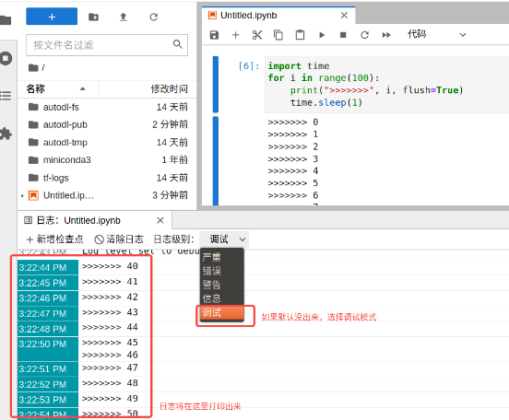Insert a new cell below with plus icon
Image resolution: width=509 pixels, height=420 pixels.
(x=236, y=35)
